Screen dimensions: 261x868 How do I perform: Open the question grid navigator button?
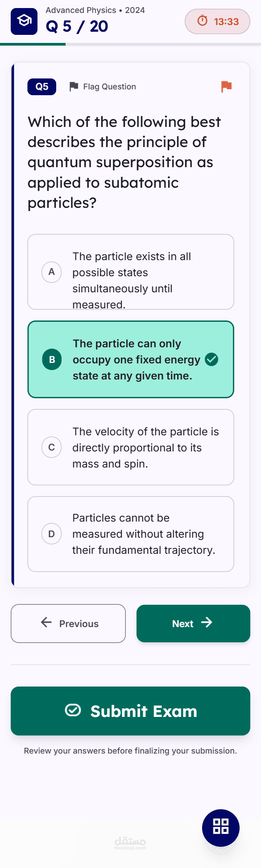pos(221,828)
